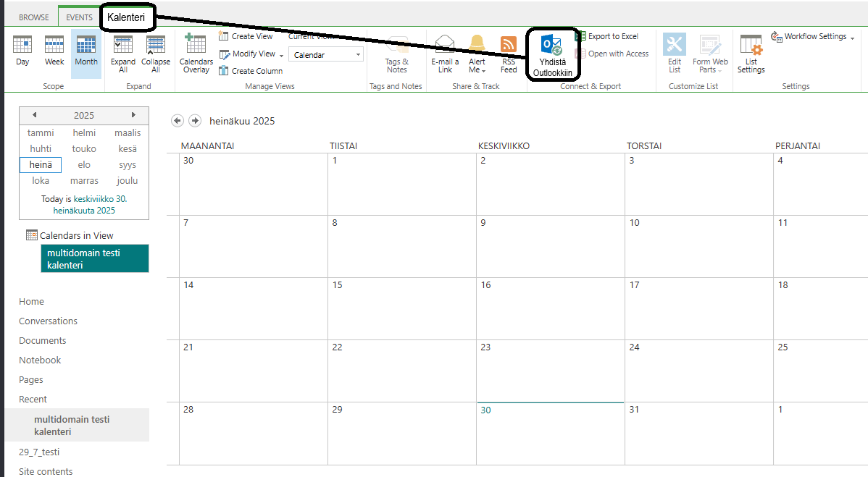Image resolution: width=868 pixels, height=477 pixels.
Task: Go to next year in mini calendar
Action: point(133,115)
